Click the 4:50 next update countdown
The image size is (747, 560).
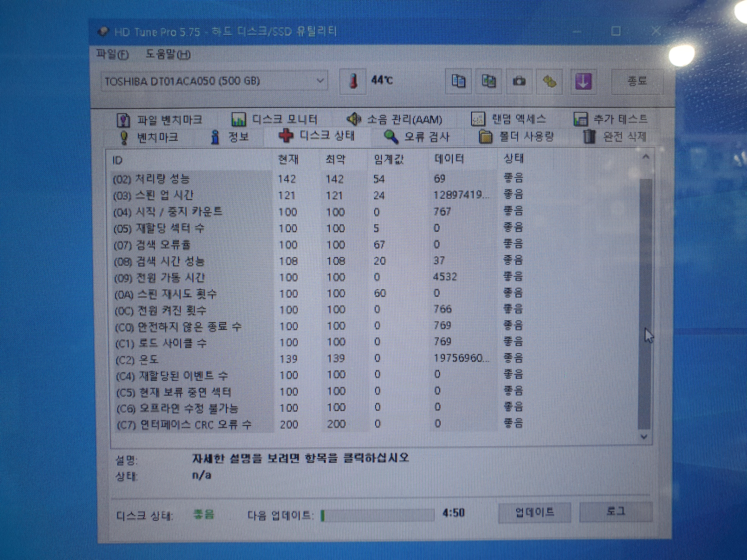454,513
